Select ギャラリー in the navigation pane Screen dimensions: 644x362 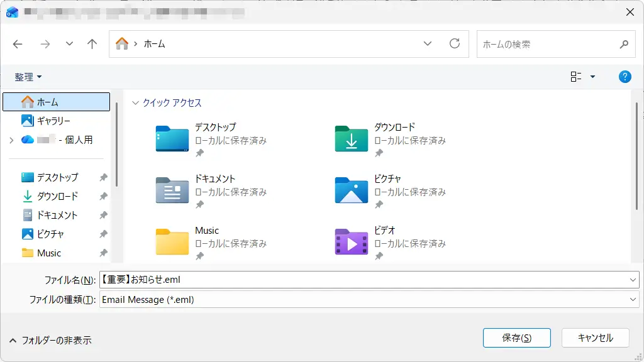click(53, 121)
